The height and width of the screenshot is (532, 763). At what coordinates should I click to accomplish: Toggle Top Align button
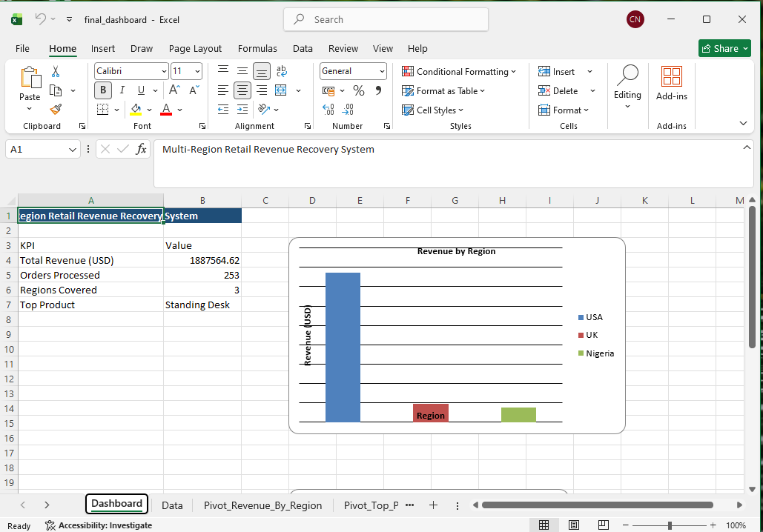click(223, 71)
